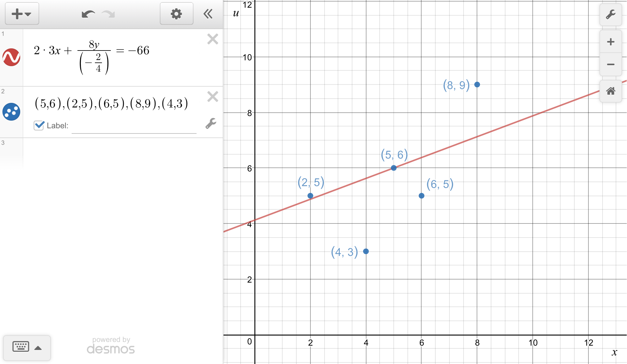This screenshot has width=627, height=364.
Task: Delete the linear equation expression
Action: (212, 39)
